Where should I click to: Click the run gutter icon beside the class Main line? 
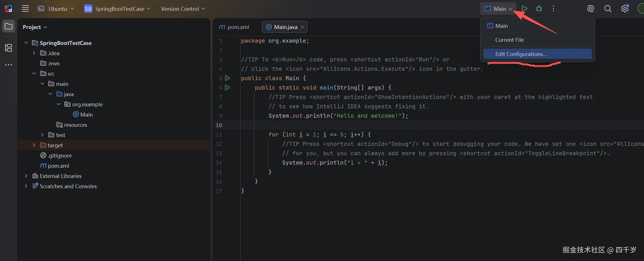click(x=227, y=78)
